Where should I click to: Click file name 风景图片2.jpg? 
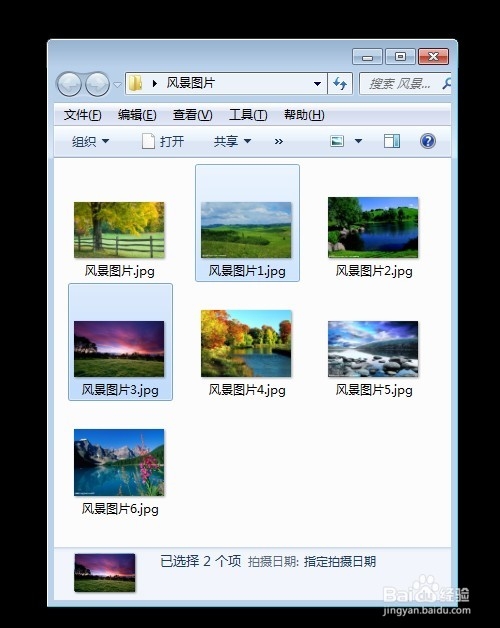(374, 271)
